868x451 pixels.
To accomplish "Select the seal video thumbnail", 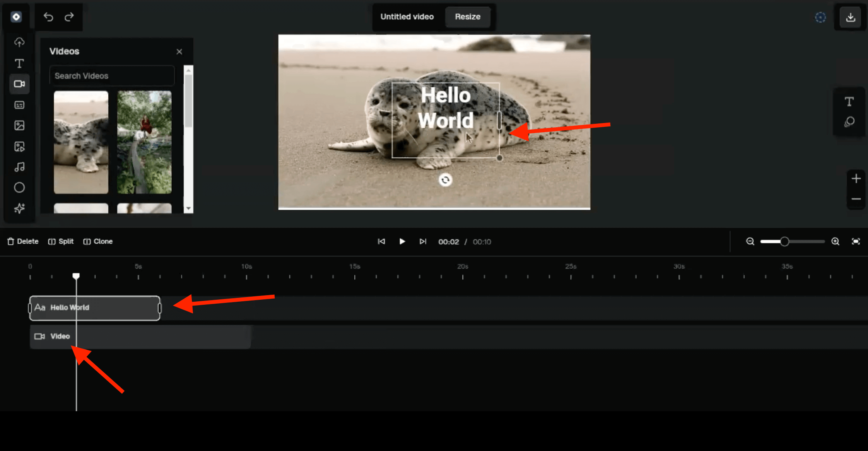I will (81, 142).
